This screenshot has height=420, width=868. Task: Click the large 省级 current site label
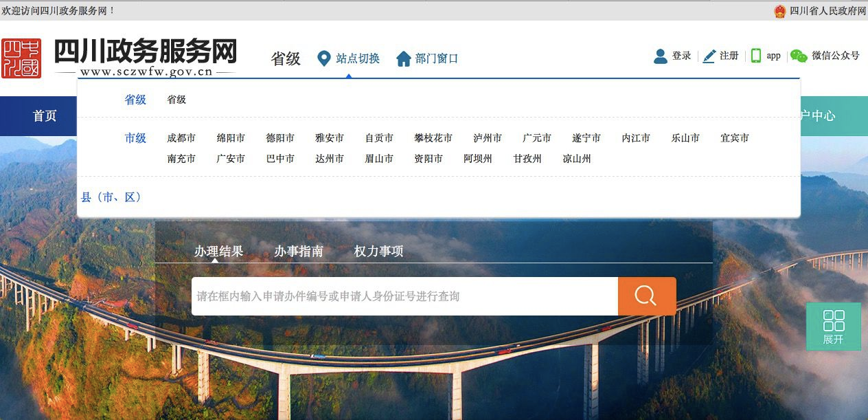coord(286,58)
